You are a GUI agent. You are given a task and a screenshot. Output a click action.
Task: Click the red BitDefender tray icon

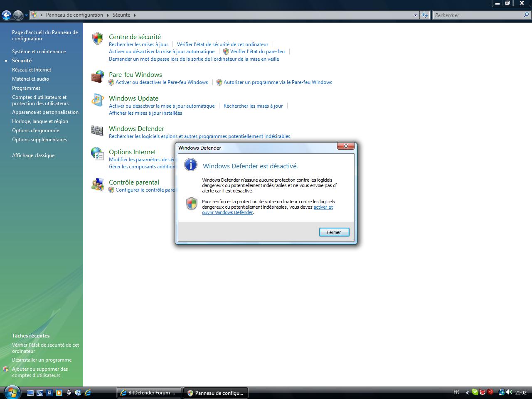pos(490,392)
